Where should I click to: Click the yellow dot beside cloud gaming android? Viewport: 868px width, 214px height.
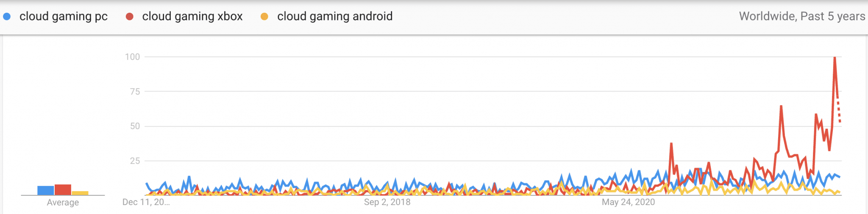coord(264,17)
